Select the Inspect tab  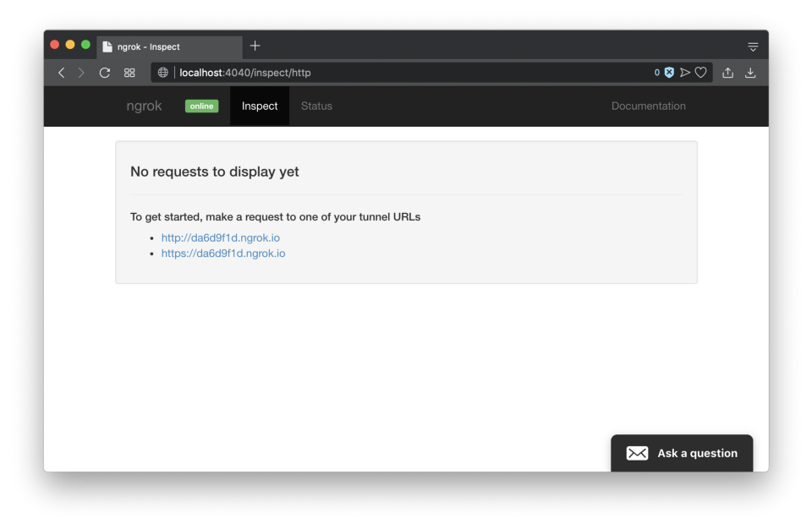pos(260,106)
